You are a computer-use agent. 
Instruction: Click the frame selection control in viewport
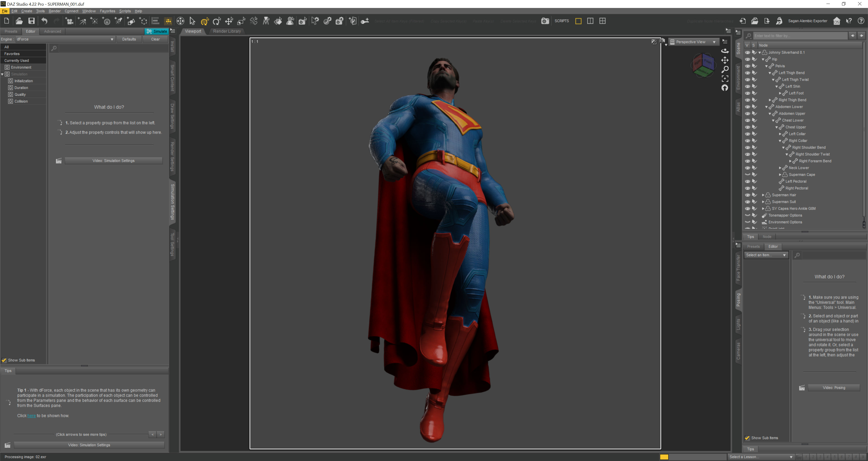pyautogui.click(x=725, y=78)
